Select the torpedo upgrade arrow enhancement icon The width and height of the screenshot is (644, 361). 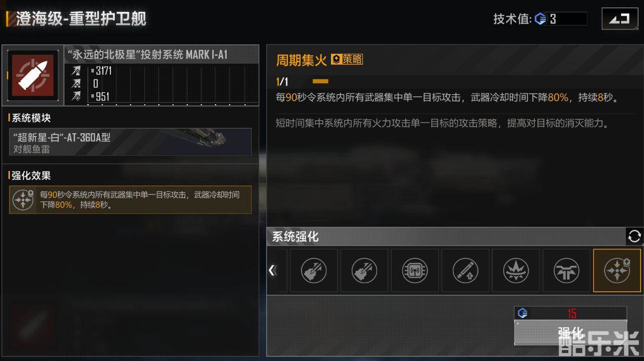(x=465, y=271)
